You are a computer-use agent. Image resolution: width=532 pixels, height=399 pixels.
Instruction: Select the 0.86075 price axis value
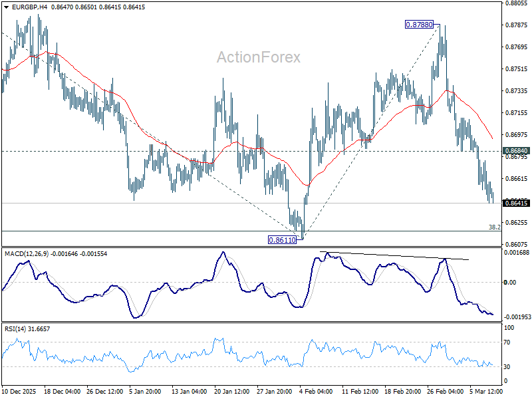[517, 244]
